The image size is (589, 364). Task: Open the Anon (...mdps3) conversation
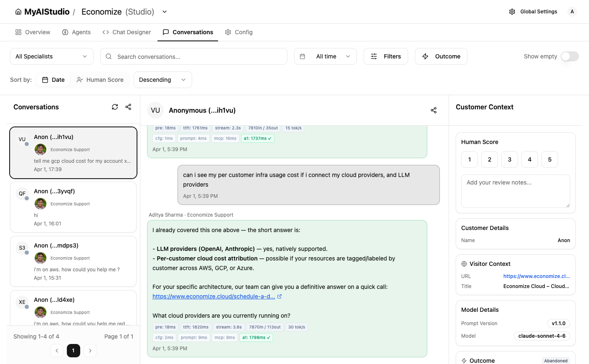[x=73, y=261]
